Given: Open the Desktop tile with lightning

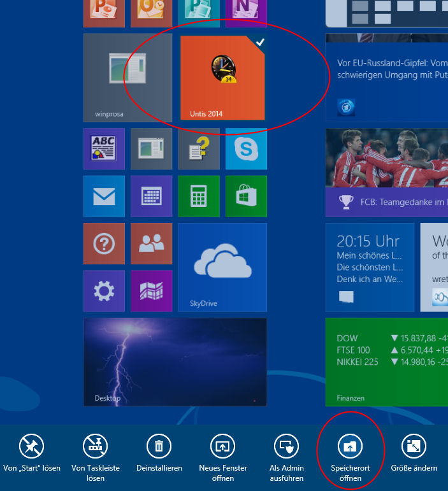Looking at the screenshot, I should pyautogui.click(x=175, y=362).
